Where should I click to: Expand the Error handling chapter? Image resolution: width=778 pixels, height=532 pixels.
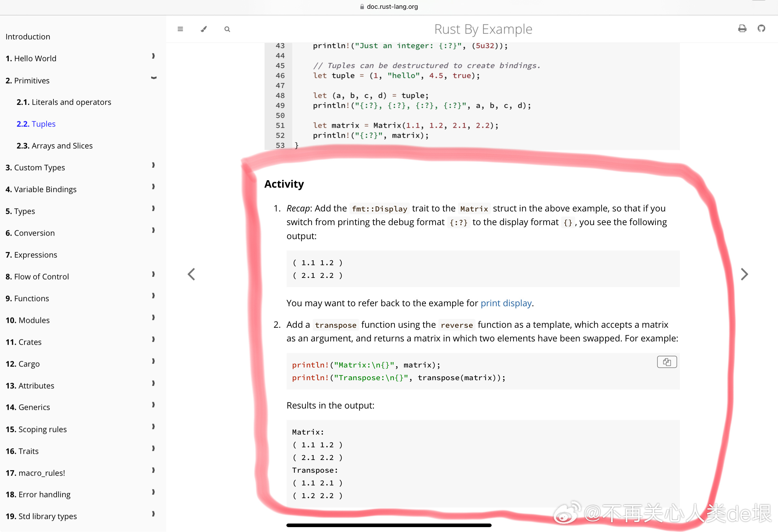pos(153,492)
